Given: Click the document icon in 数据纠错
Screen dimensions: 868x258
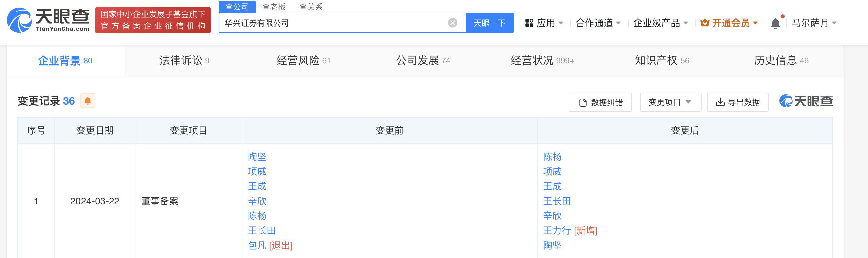Looking at the screenshot, I should [583, 103].
